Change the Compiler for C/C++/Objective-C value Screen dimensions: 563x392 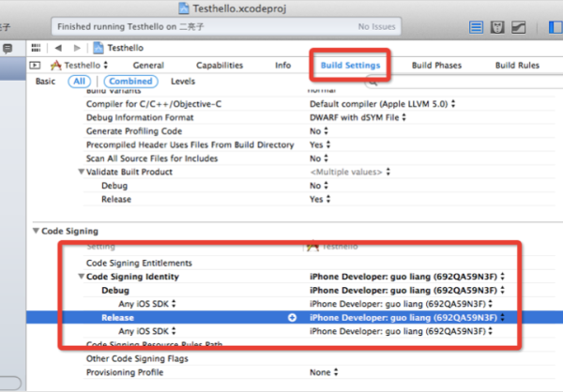383,104
